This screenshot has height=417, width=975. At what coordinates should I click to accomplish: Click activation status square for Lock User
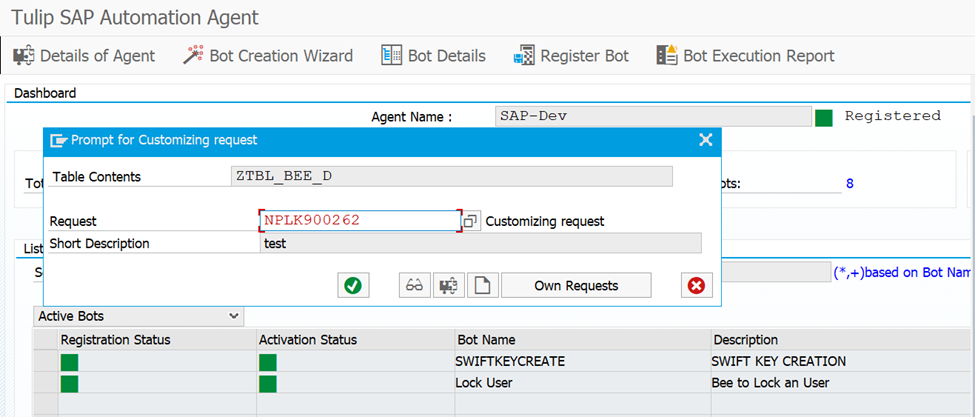click(267, 383)
